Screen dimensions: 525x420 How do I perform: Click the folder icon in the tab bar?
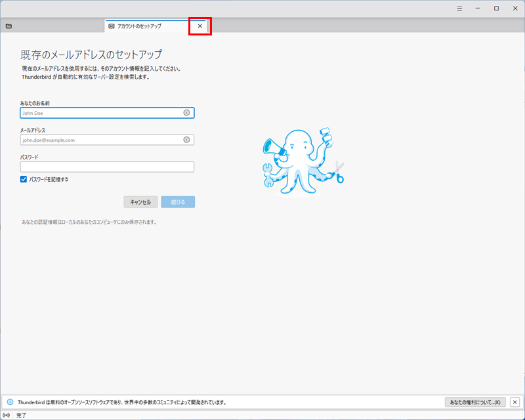(9, 26)
